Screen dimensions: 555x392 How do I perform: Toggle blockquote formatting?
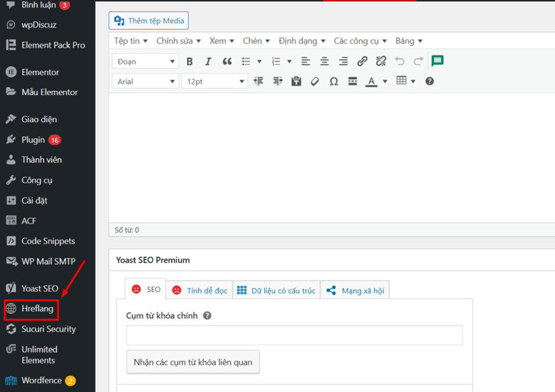[227, 62]
